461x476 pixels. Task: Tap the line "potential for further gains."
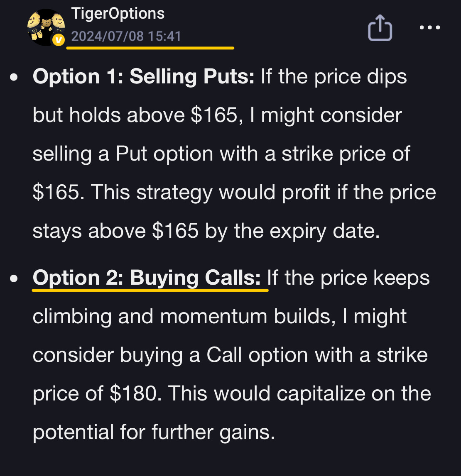coord(154,432)
